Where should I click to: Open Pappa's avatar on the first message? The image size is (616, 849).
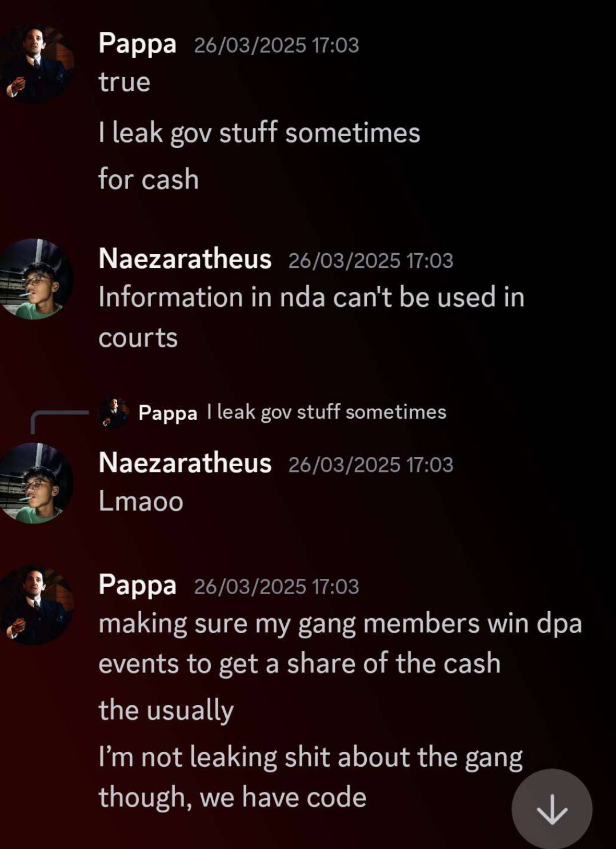pyautogui.click(x=34, y=63)
